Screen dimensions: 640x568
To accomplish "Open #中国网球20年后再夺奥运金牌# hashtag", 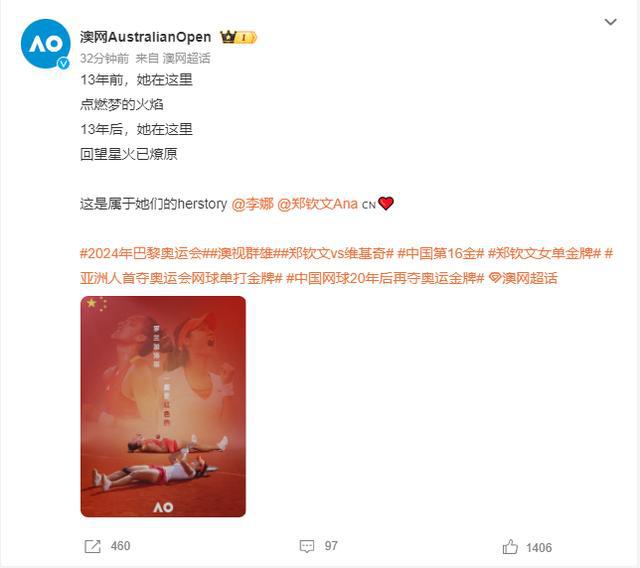I will point(385,278).
